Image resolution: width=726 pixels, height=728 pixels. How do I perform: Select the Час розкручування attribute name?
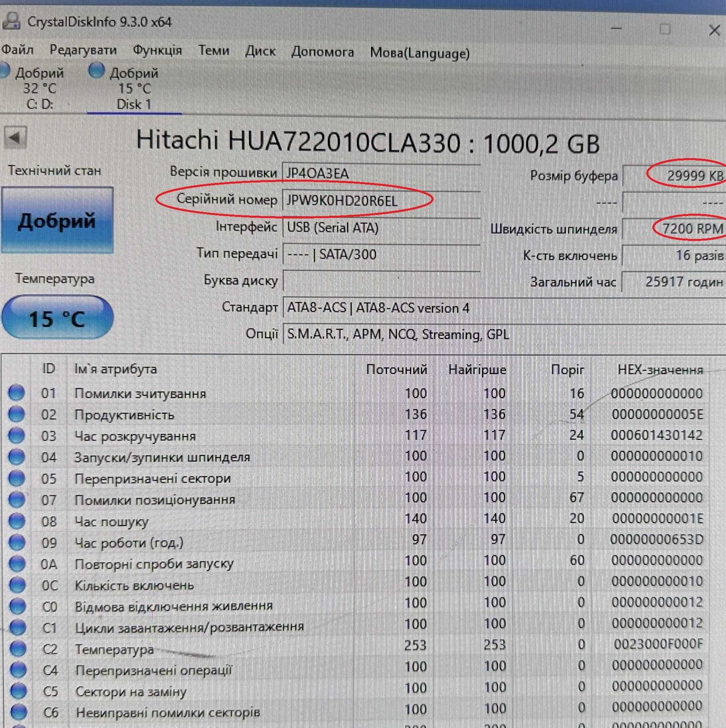point(135,436)
